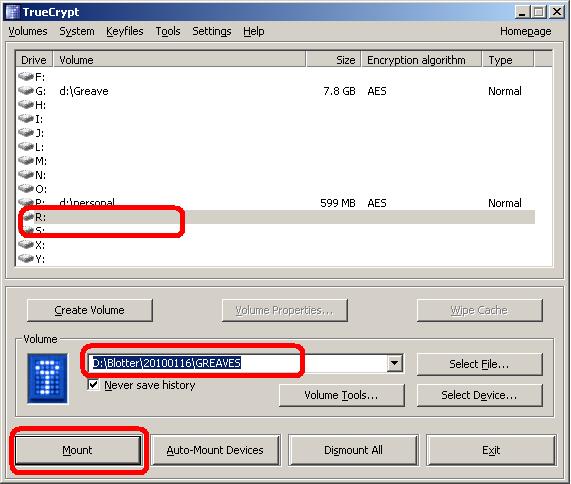Open the Volumes menu
The height and width of the screenshot is (484, 571).
[x=28, y=31]
